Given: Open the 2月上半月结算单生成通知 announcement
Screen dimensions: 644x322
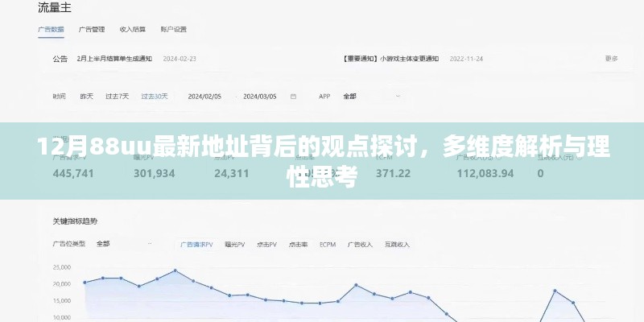Looking at the screenshot, I should 114,59.
